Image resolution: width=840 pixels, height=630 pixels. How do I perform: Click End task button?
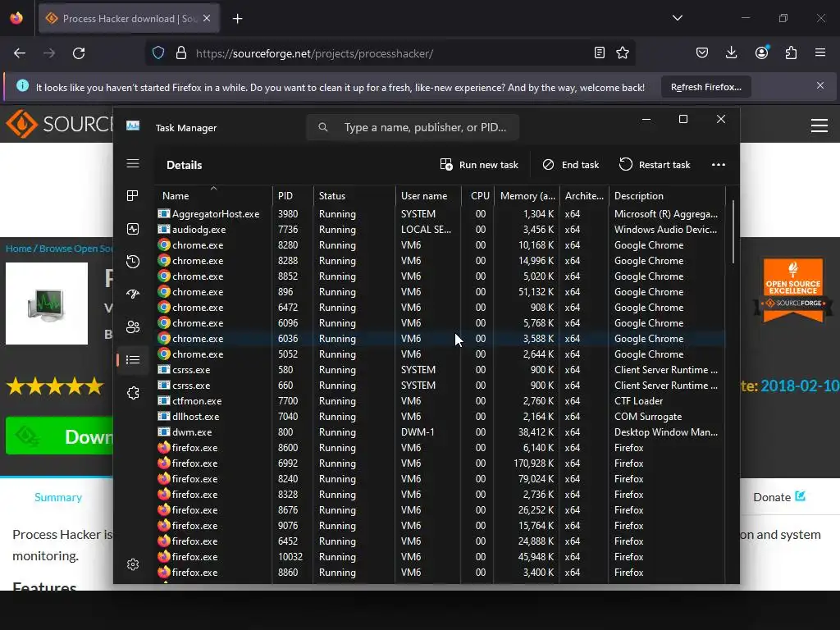(571, 164)
